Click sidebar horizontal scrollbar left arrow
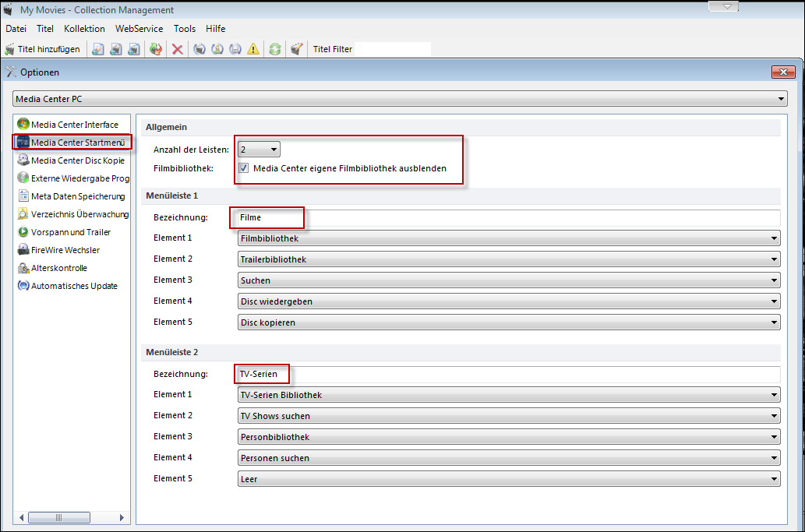Image resolution: width=805 pixels, height=532 pixels. coord(21,518)
